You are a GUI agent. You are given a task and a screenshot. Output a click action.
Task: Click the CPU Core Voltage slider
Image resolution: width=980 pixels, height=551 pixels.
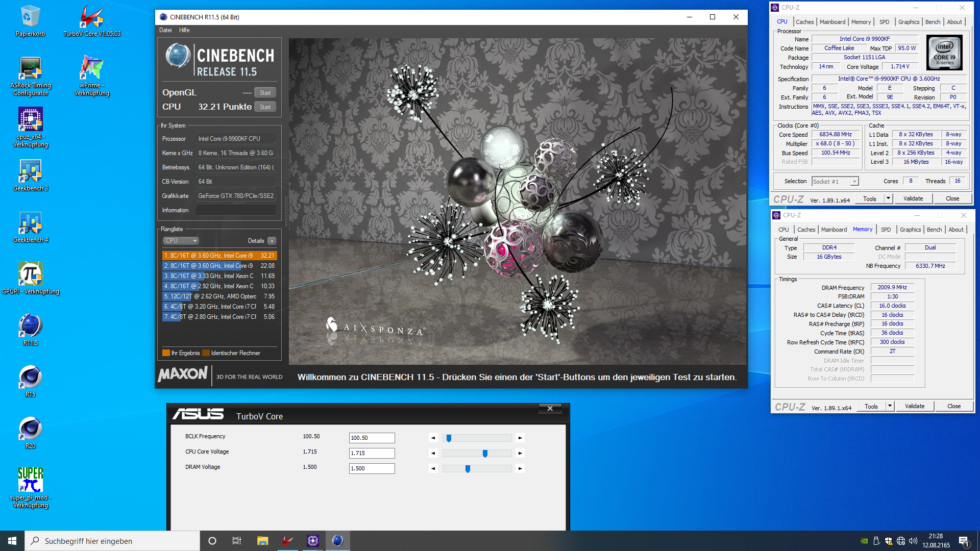pyautogui.click(x=477, y=454)
